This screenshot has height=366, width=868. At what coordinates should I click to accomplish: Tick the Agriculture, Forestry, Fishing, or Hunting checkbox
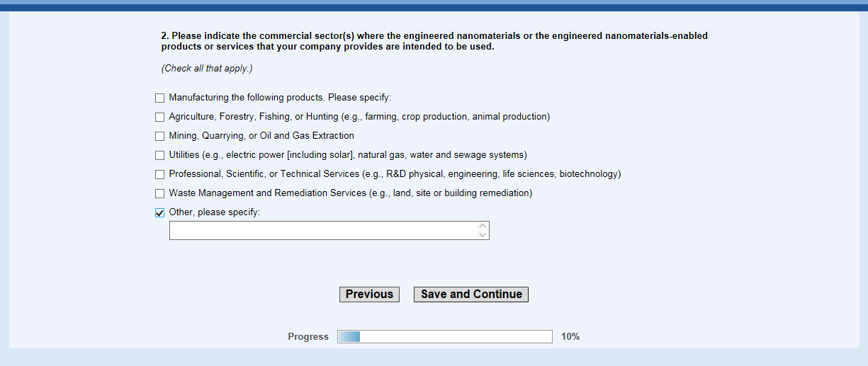click(x=159, y=117)
